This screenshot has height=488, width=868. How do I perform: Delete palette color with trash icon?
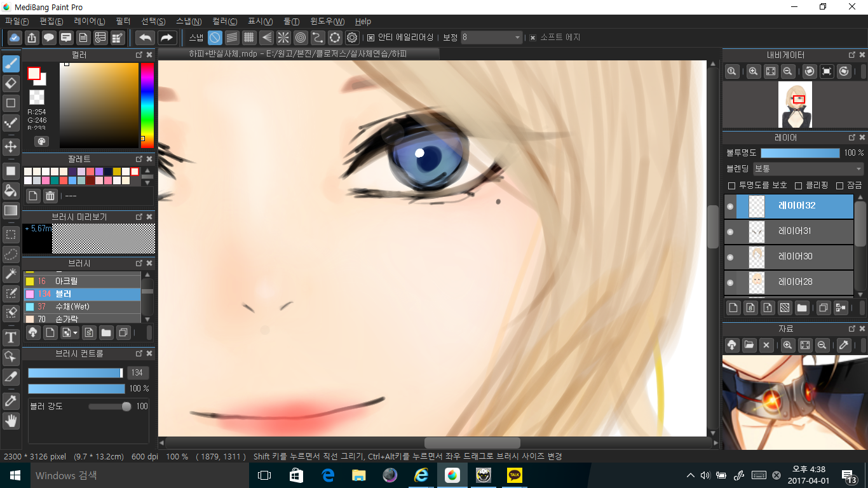(x=50, y=196)
